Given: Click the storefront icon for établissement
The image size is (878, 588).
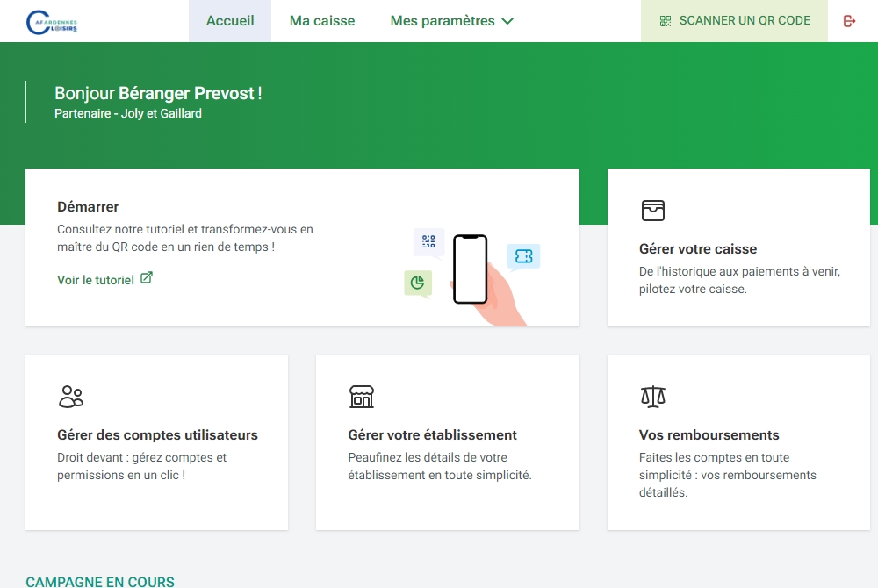Looking at the screenshot, I should 361,397.
